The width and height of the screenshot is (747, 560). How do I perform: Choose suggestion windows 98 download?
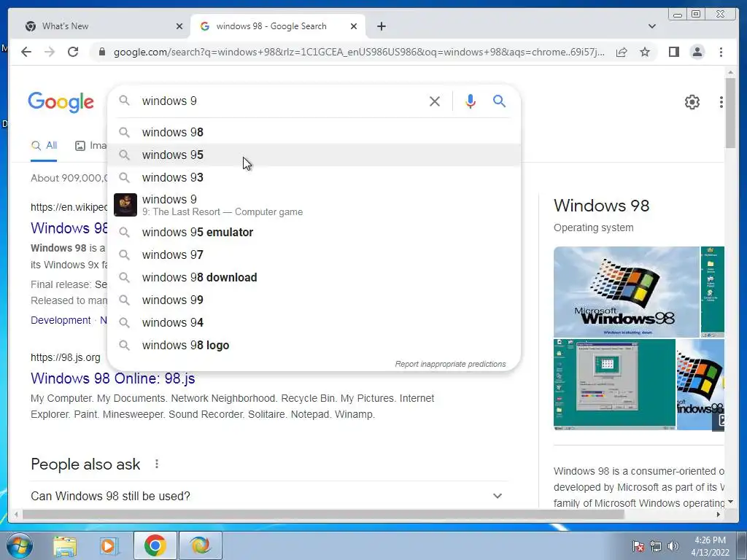pyautogui.click(x=314, y=278)
